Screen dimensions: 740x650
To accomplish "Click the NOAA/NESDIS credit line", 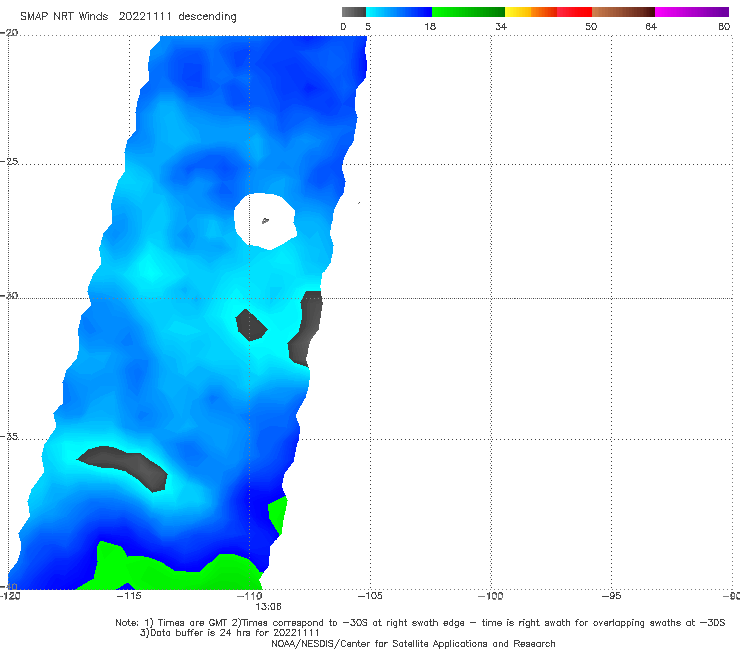I will point(413,643).
